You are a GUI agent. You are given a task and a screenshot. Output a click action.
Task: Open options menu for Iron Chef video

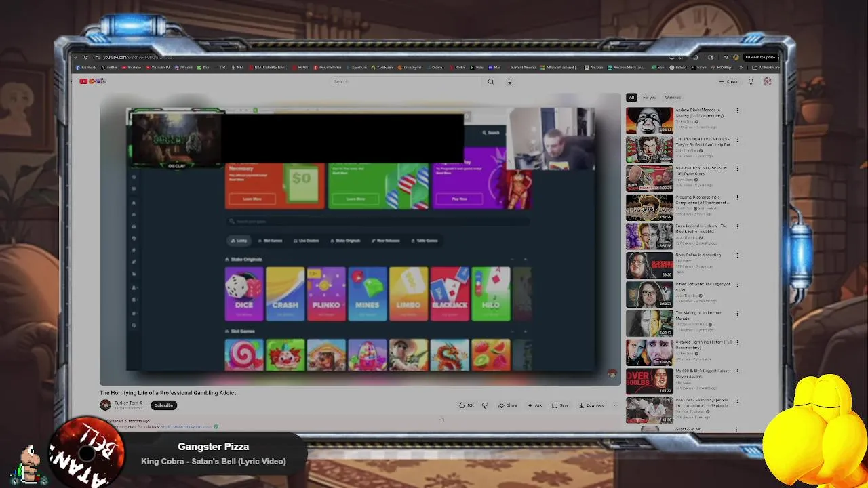[737, 401]
